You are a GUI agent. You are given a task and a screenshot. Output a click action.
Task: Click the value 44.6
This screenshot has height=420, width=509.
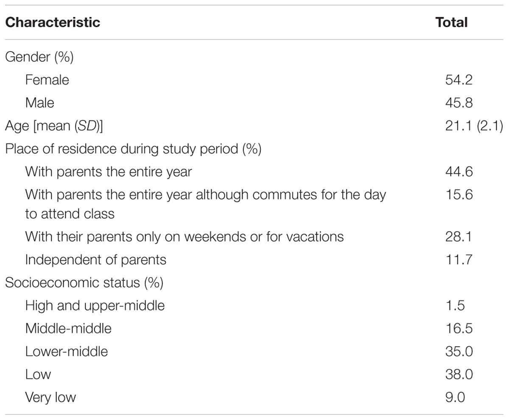click(459, 172)
